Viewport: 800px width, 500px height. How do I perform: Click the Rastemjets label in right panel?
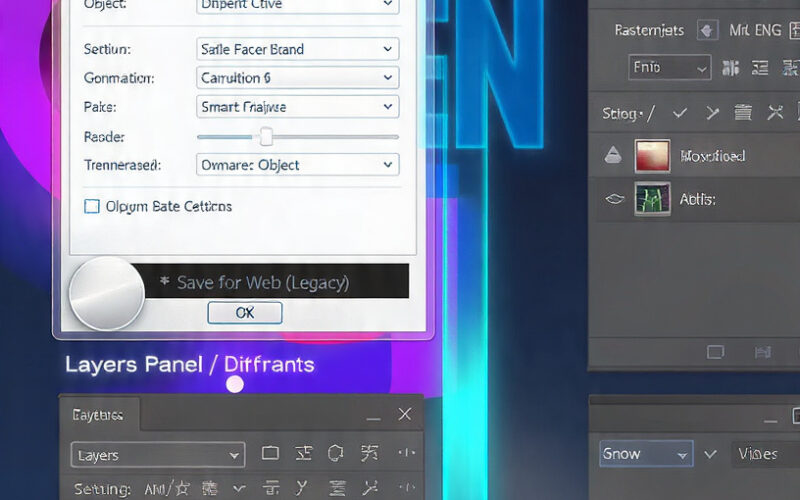point(649,30)
